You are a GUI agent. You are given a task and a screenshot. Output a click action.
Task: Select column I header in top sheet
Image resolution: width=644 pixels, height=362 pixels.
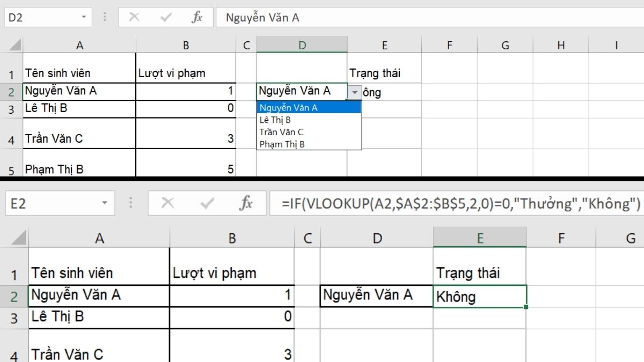(616, 45)
